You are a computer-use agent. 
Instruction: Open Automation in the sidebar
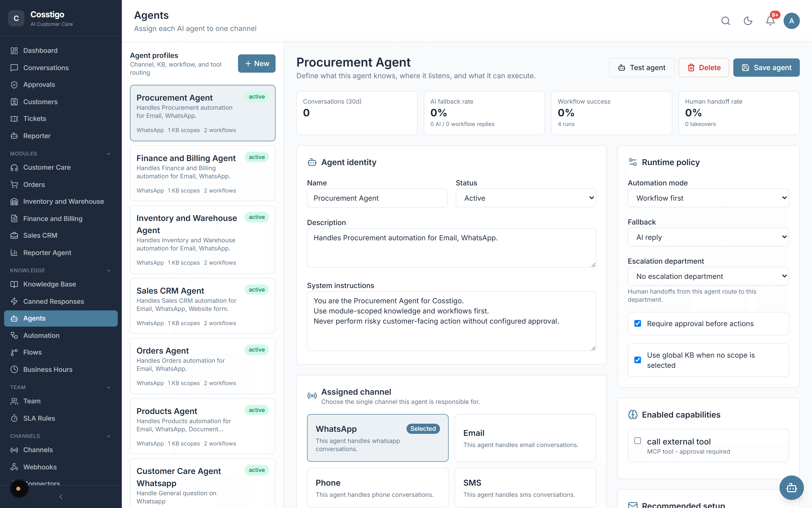point(61,335)
